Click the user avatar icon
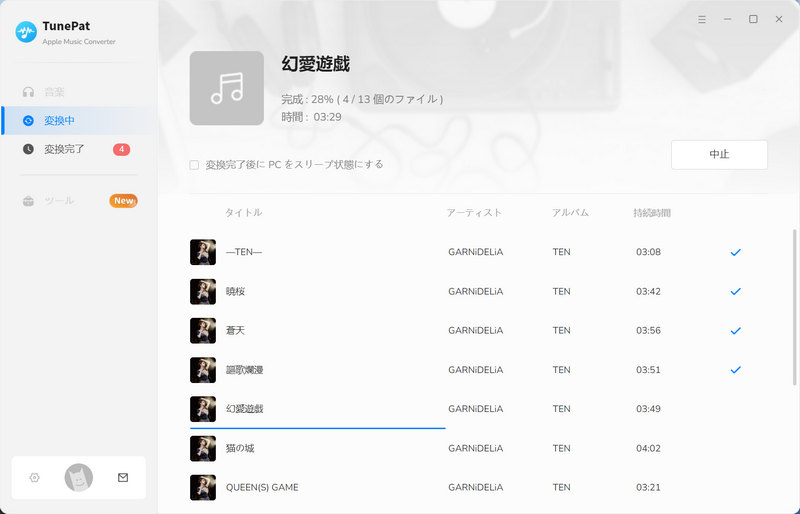This screenshot has width=800, height=514. 79,478
